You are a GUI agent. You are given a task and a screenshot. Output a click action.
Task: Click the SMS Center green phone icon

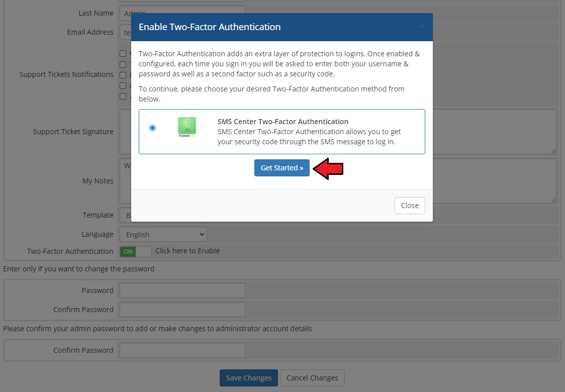[187, 127]
